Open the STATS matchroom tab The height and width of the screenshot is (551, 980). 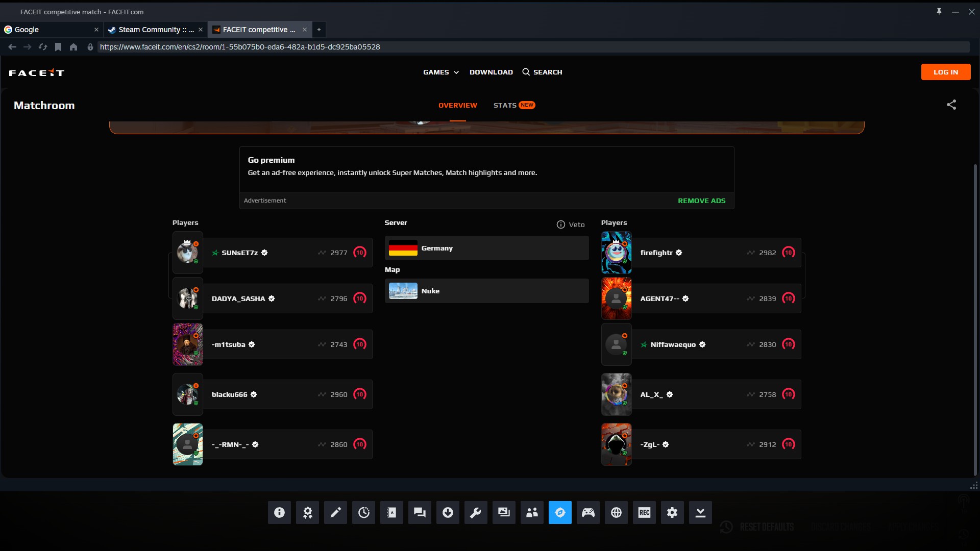[x=514, y=105]
